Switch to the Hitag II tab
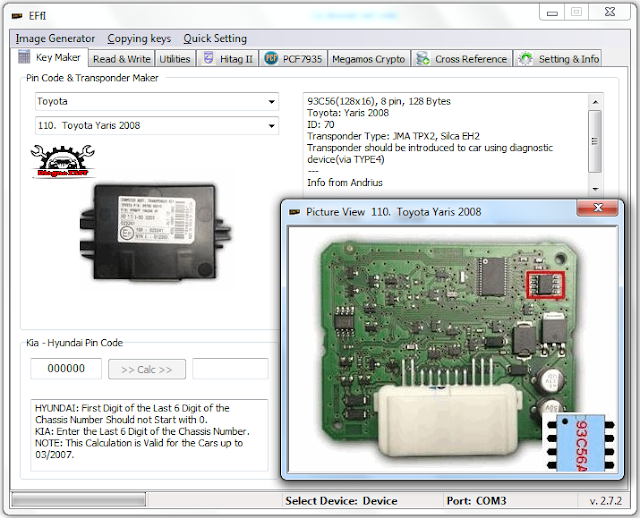640x519 pixels. 228,59
